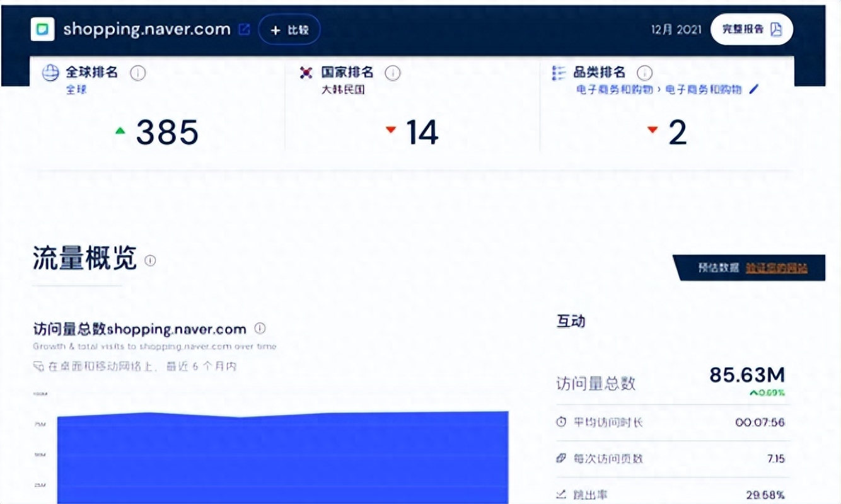This screenshot has width=841, height=504.
Task: Click the 比较 compare button
Action: [289, 30]
